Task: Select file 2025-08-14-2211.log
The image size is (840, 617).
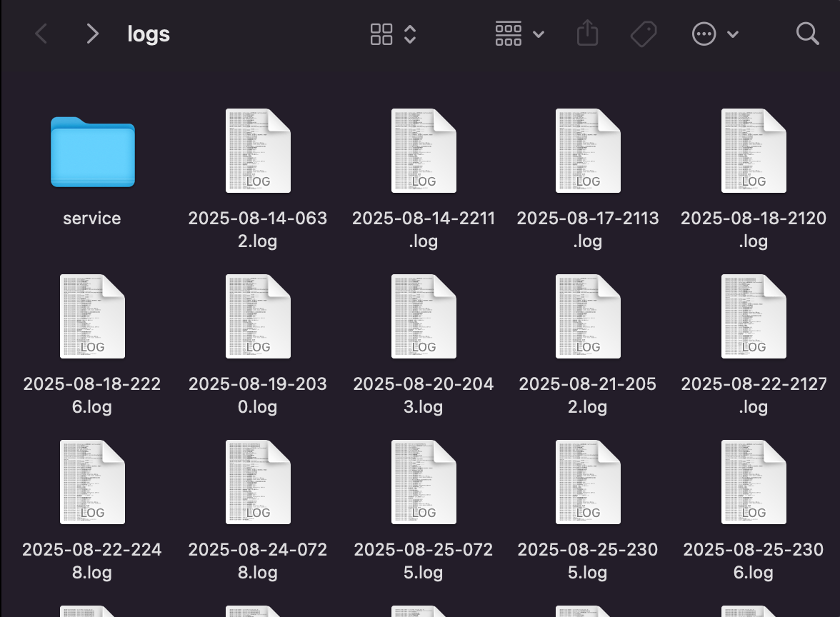Action: pyautogui.click(x=424, y=151)
